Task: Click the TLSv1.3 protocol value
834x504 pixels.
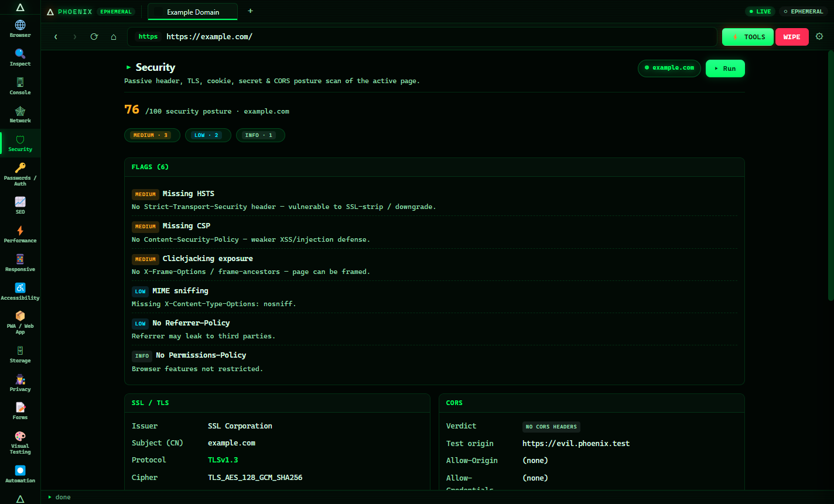Action: [223, 460]
